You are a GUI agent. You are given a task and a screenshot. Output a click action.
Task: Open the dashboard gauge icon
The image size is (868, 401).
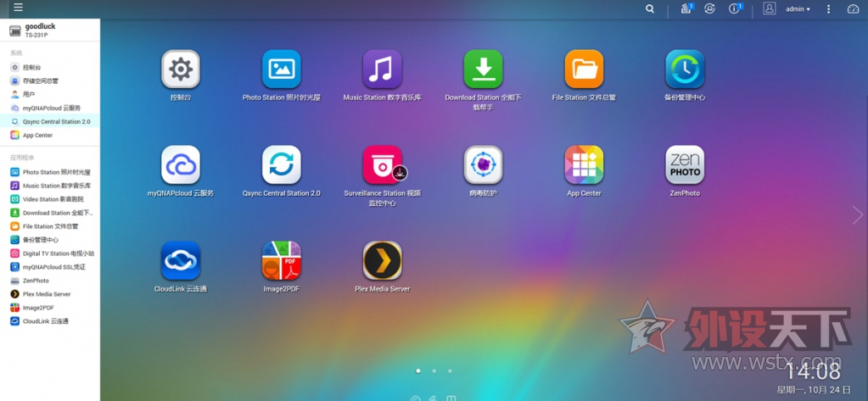click(853, 8)
